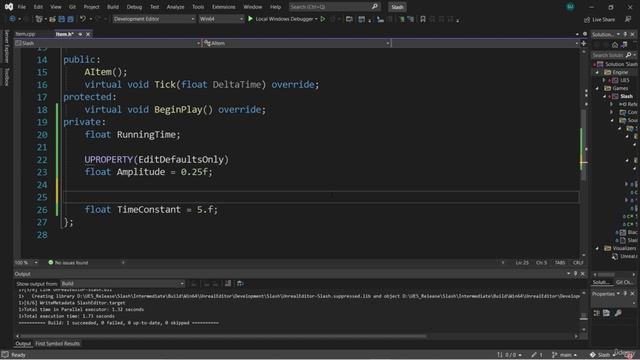This screenshot has width=640, height=360.
Task: Open the Debug menu
Action: click(134, 7)
